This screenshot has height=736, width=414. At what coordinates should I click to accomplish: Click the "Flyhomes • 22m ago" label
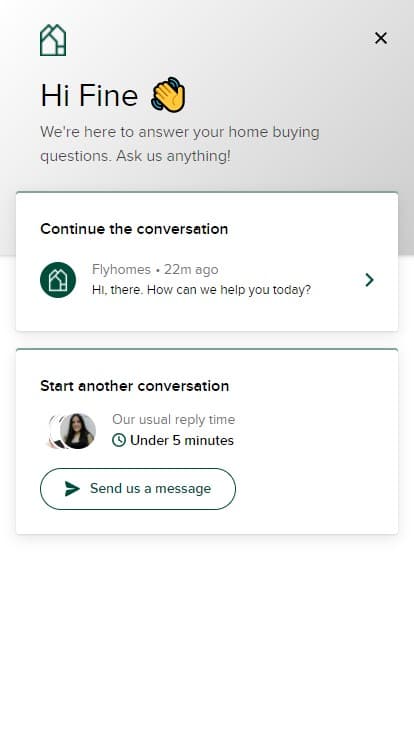[x=155, y=269]
